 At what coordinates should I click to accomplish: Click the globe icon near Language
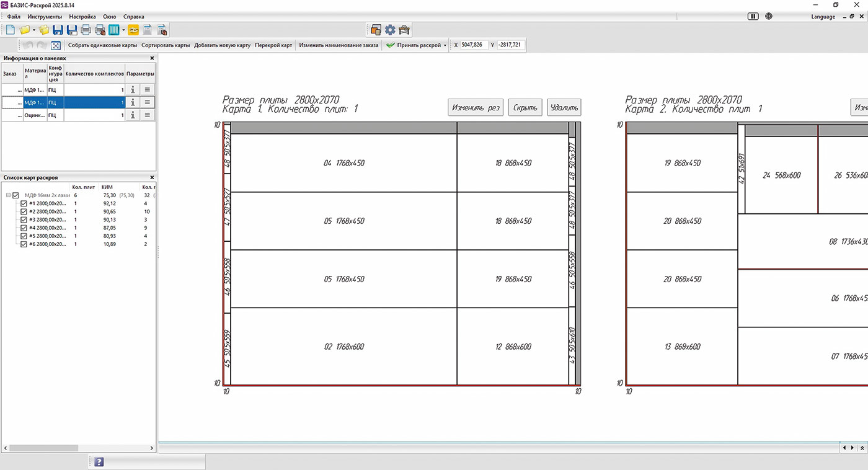pos(769,17)
